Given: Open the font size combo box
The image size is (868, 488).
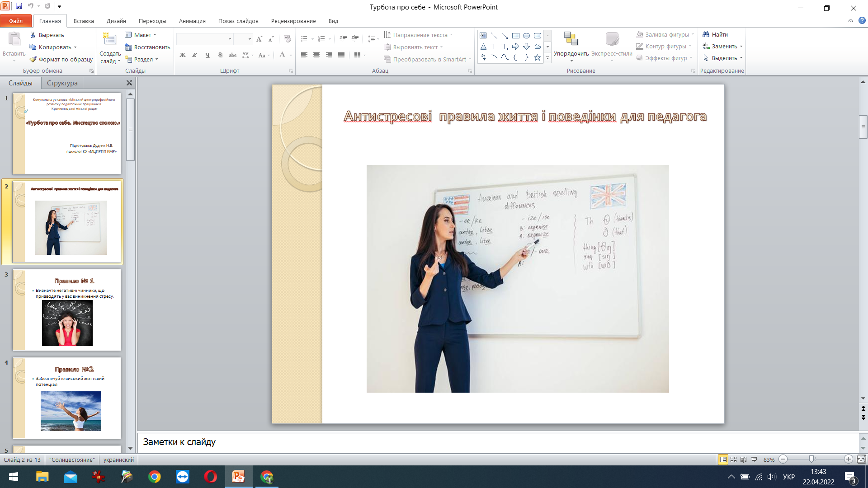Looking at the screenshot, I should [x=243, y=39].
